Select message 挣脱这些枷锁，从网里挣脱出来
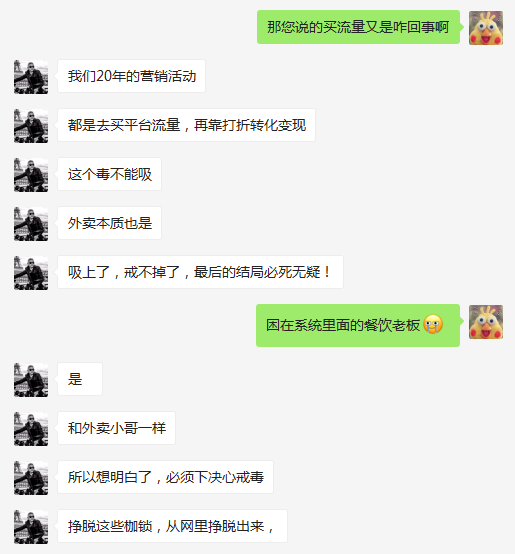The image size is (515, 554). [x=172, y=526]
